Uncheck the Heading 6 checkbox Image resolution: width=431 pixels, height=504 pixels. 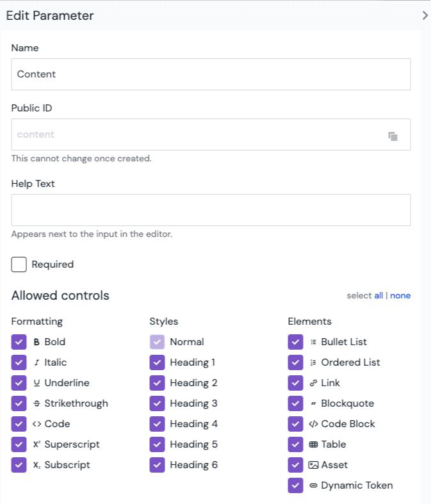[x=158, y=465]
